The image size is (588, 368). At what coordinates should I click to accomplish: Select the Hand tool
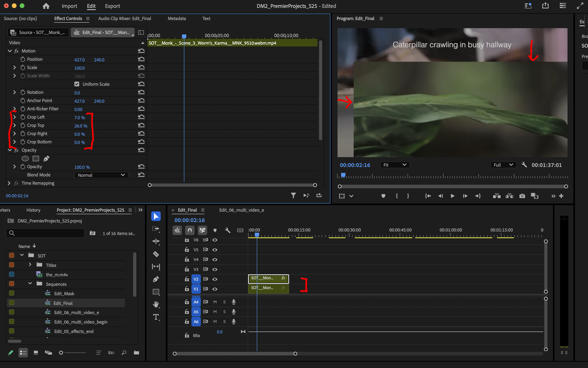(156, 304)
